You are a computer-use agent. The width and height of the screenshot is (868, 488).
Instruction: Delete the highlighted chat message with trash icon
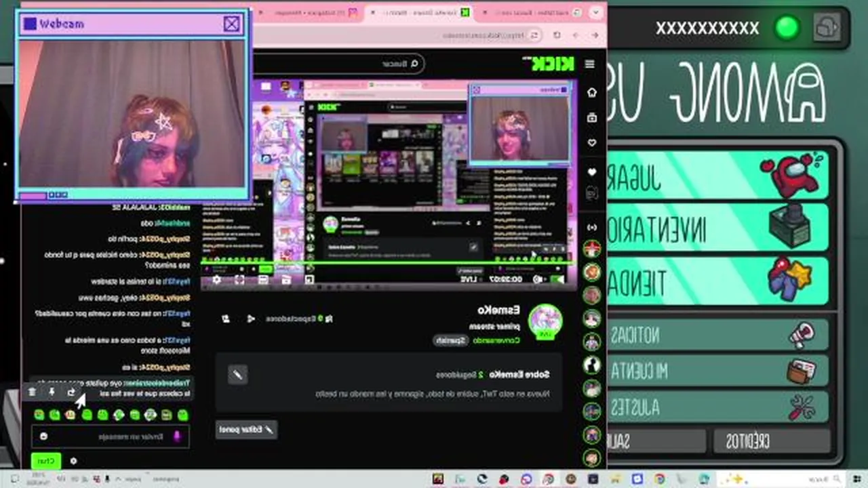coord(32,392)
